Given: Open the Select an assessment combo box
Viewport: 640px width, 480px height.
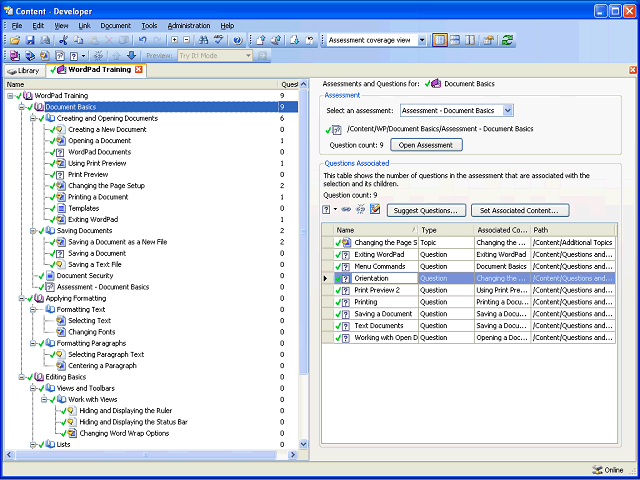Looking at the screenshot, I should click(x=508, y=110).
